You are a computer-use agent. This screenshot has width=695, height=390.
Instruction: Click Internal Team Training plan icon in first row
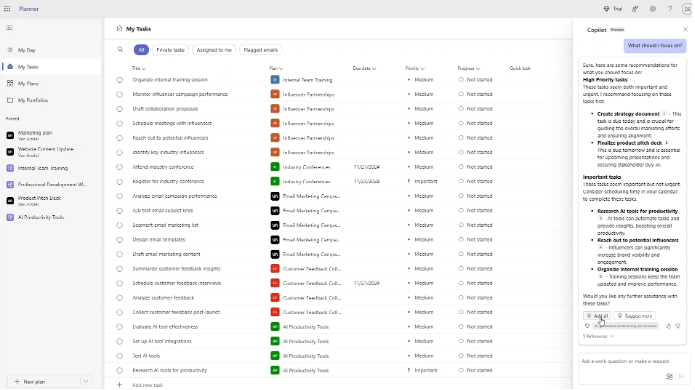[x=275, y=80]
